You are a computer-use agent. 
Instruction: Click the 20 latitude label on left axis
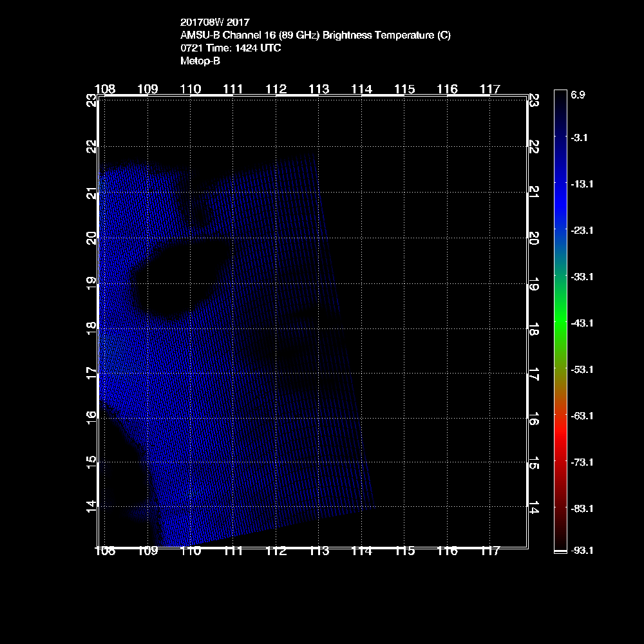92,236
